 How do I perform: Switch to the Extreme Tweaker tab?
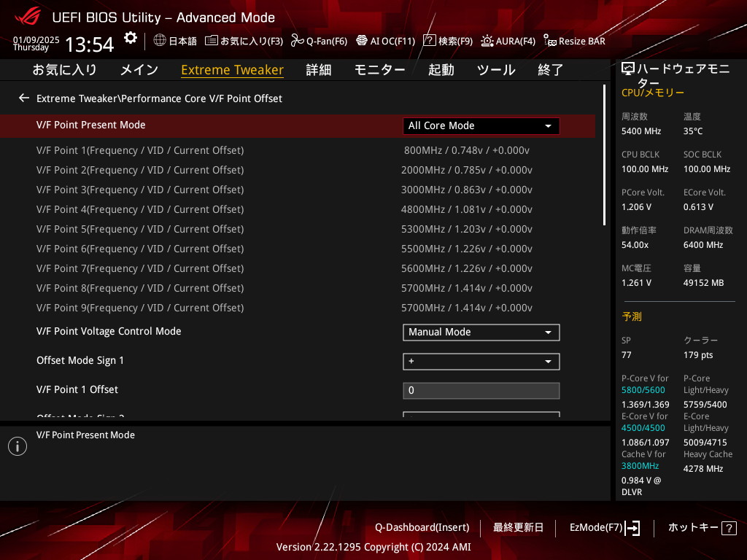(232, 70)
